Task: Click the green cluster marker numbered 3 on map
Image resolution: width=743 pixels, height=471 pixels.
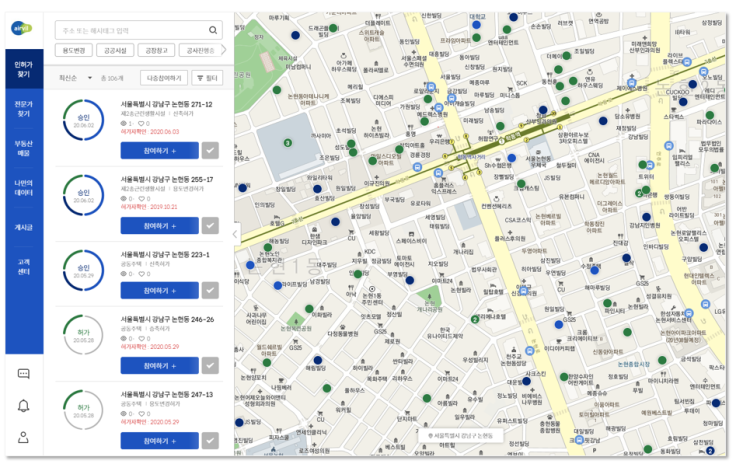Action: (x=287, y=143)
